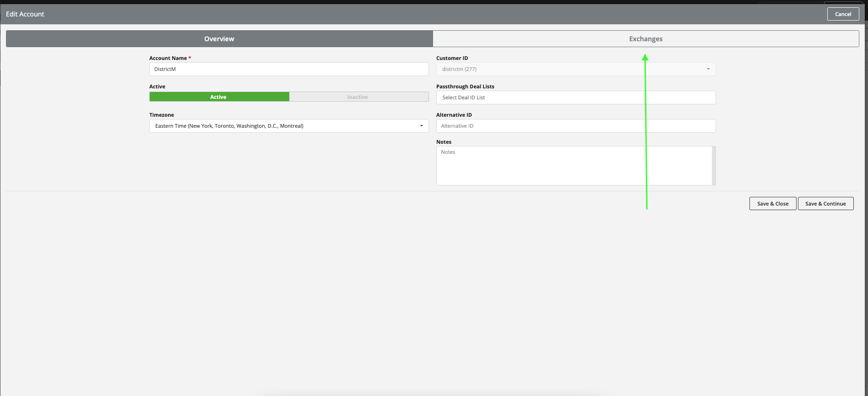
Task: Click the Customer ID label
Action: [x=452, y=58]
